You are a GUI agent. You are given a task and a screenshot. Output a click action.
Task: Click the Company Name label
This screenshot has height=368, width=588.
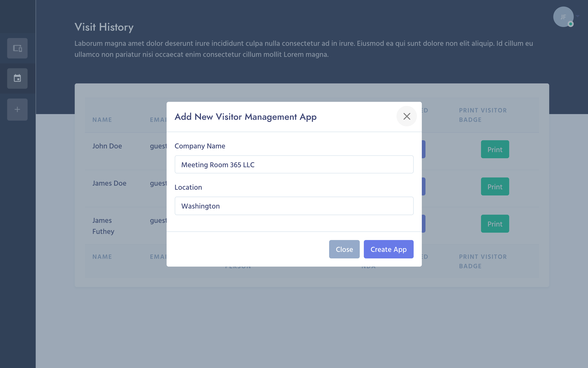pyautogui.click(x=200, y=146)
